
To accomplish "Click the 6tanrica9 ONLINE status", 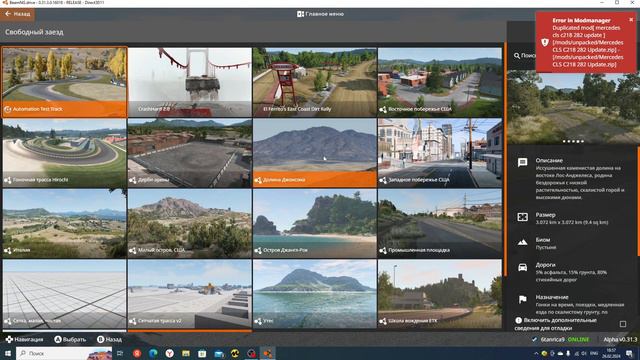I will 561,340.
